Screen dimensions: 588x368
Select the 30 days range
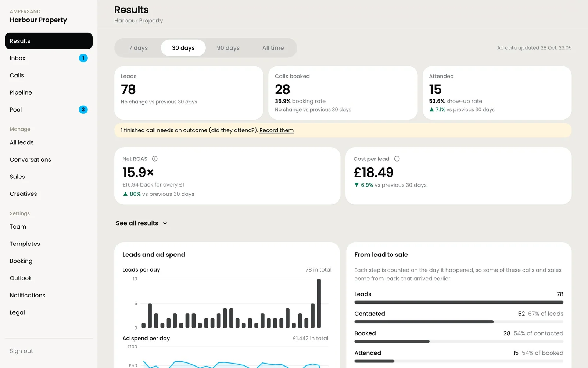click(183, 48)
